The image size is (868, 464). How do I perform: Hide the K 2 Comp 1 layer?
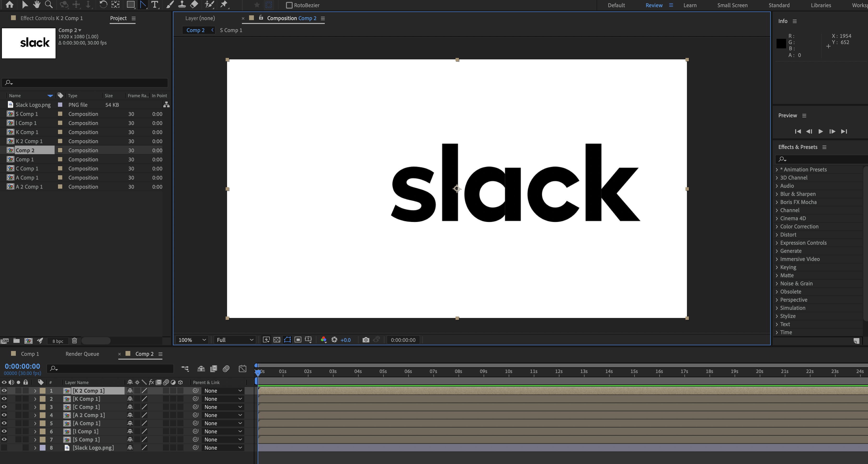[4, 390]
